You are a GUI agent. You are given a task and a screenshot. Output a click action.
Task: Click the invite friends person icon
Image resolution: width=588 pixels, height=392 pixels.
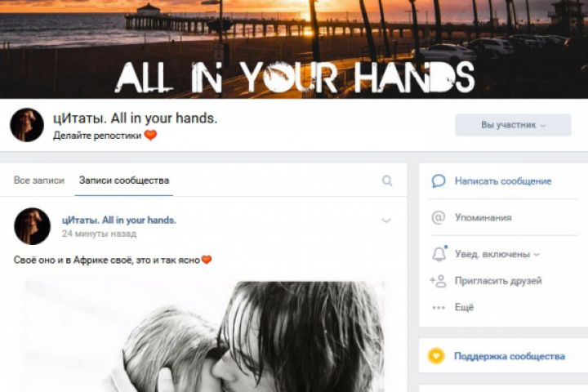[x=438, y=281]
